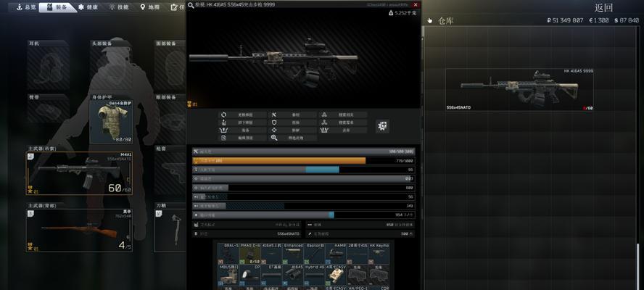Click the 仓库 stash heading
Image resolution: width=644 pixels, height=290 pixels.
click(x=445, y=21)
